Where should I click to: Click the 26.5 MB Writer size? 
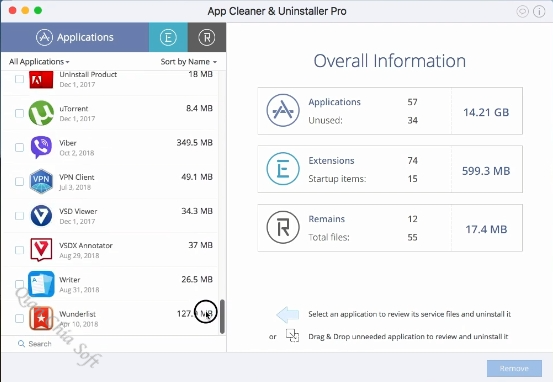coord(197,279)
